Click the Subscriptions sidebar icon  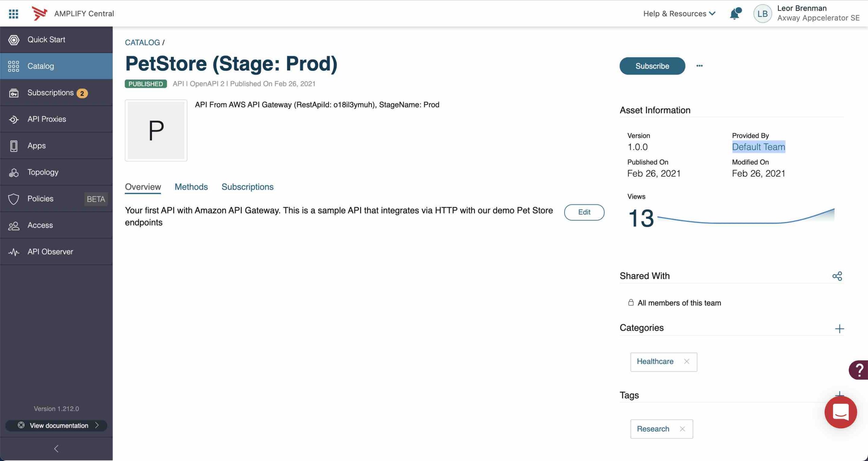click(x=14, y=93)
